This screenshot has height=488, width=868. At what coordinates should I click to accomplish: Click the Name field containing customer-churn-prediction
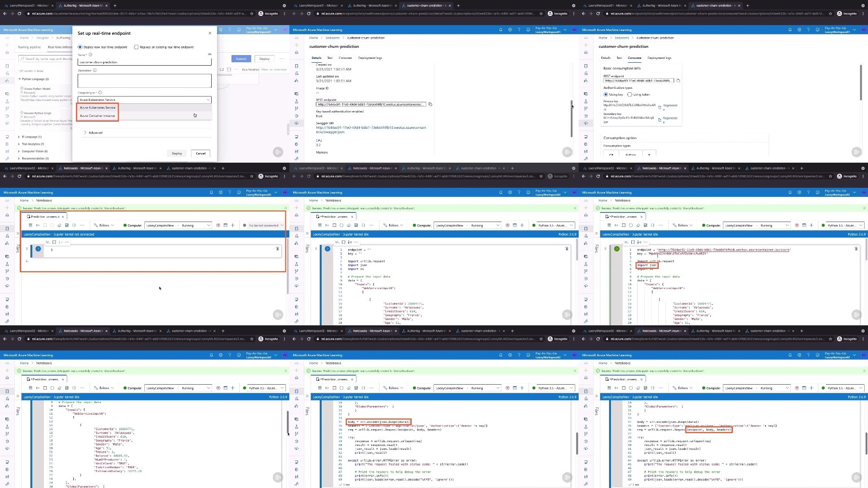[x=144, y=62]
